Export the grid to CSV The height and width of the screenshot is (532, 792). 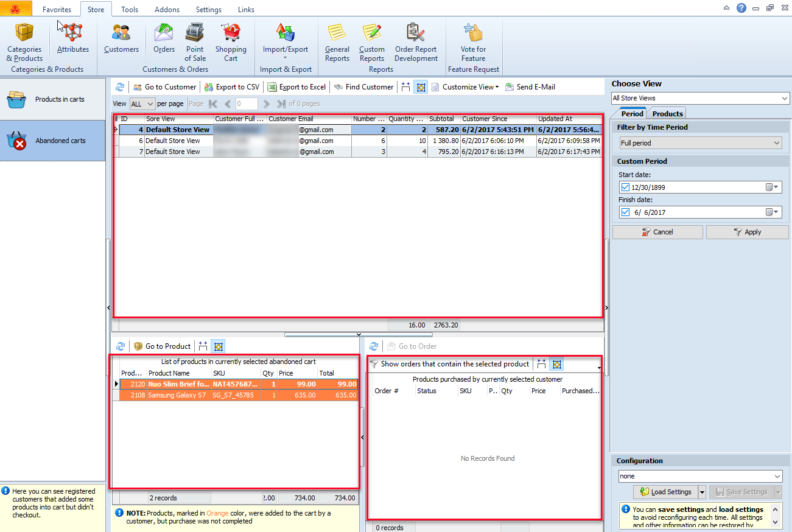(x=232, y=87)
